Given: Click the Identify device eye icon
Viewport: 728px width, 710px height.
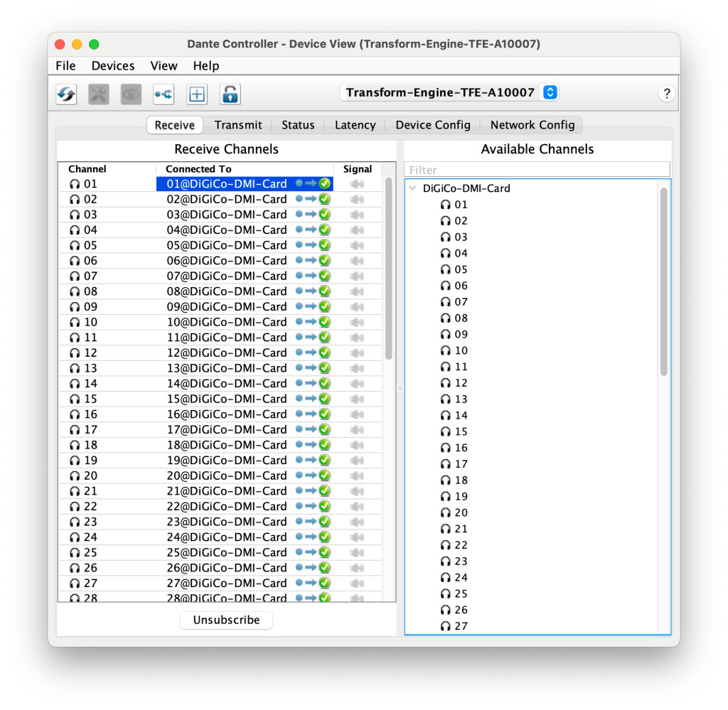Looking at the screenshot, I should tap(132, 95).
